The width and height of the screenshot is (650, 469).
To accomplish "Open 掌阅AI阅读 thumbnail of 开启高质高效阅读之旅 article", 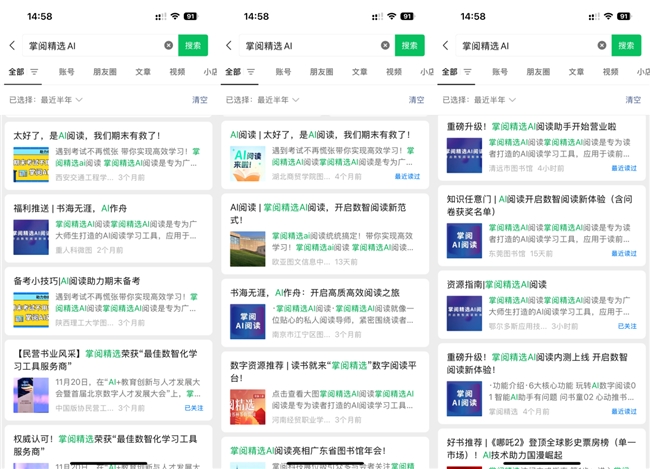I will [248, 322].
